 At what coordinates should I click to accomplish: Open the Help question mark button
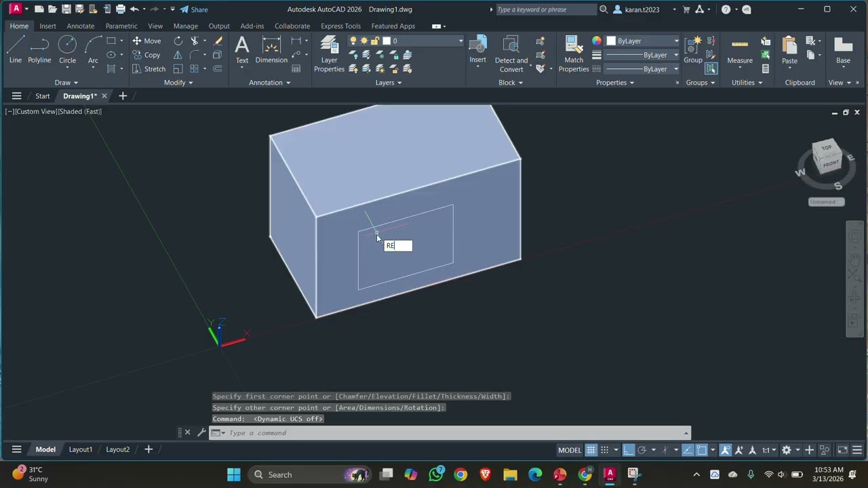coord(726,9)
